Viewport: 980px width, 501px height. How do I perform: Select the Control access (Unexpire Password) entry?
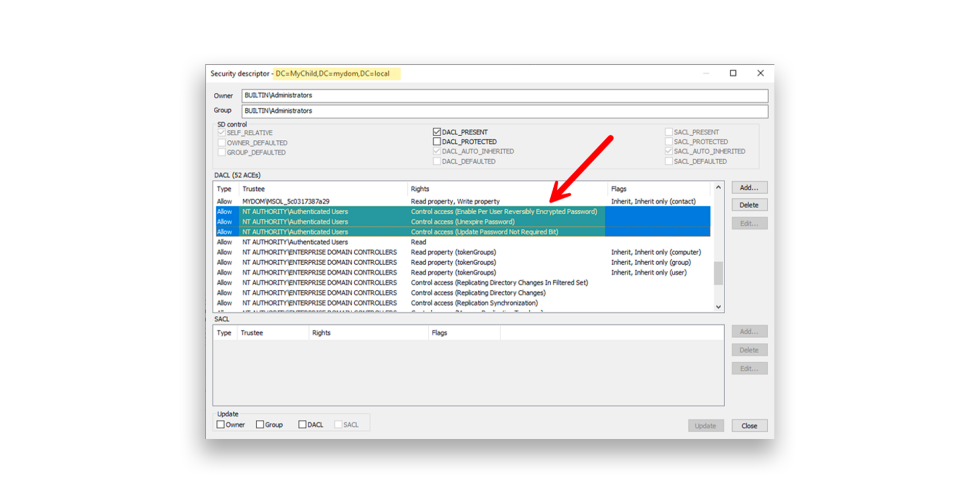click(459, 221)
